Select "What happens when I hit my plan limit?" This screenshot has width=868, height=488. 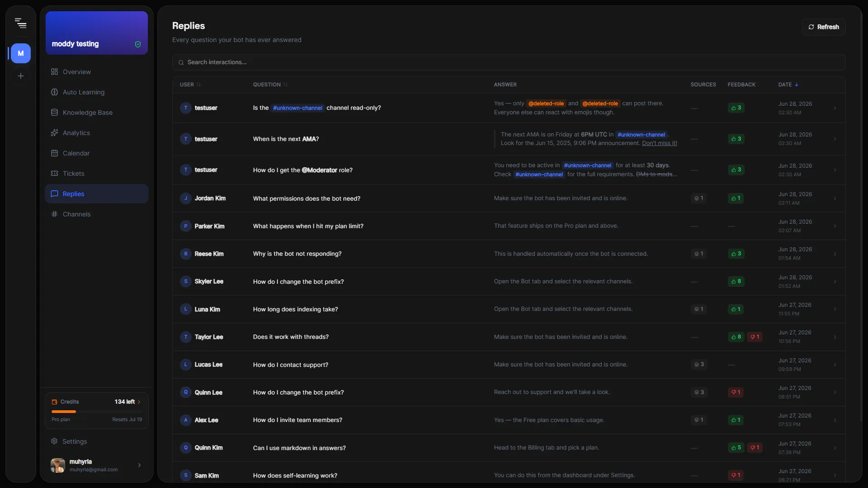tap(308, 226)
